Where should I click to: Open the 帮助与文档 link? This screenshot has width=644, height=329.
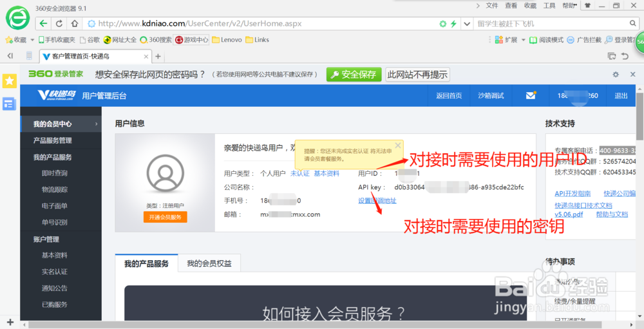pos(612,214)
